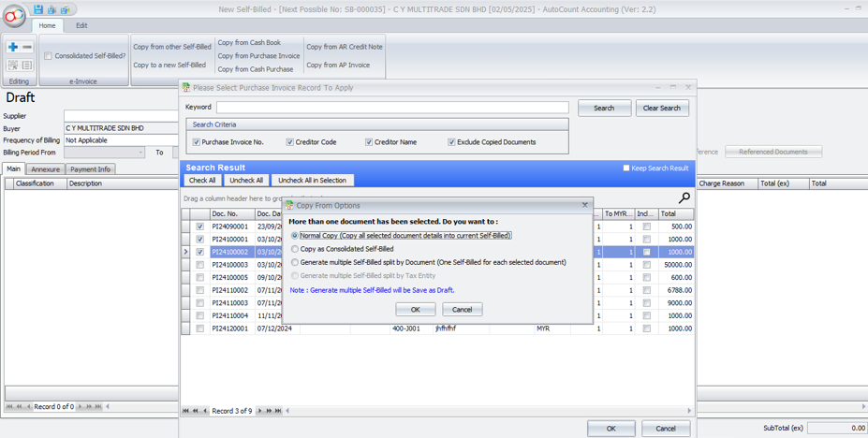Enable Keep Search Result checkbox

click(x=626, y=168)
